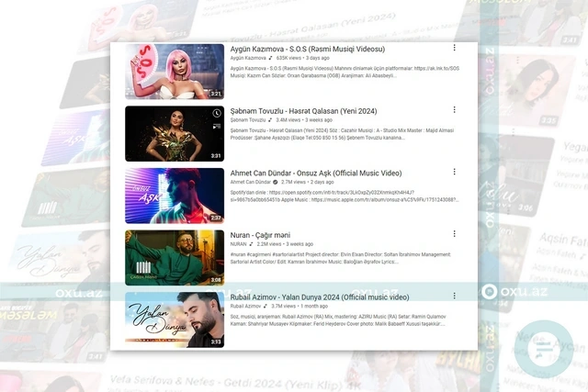Image resolution: width=588 pixels, height=392 pixels.
Task: Click the Nuran Çağır məni thumbnail image
Action: (x=174, y=256)
